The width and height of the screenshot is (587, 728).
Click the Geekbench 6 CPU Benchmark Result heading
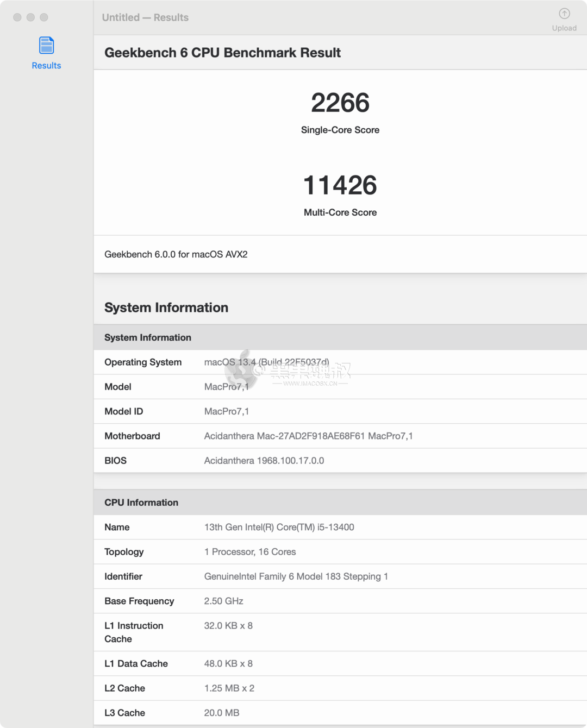pos(222,53)
